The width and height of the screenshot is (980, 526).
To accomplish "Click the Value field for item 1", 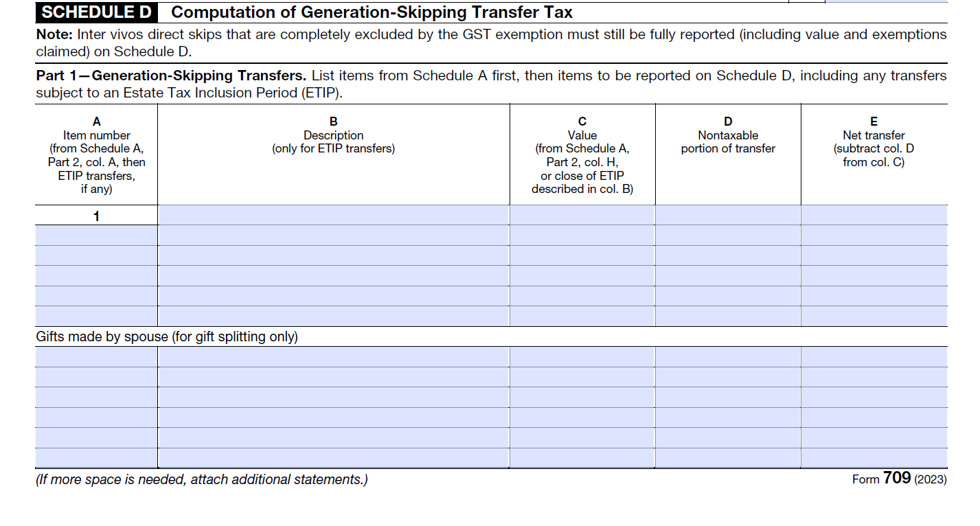I will pos(582,215).
